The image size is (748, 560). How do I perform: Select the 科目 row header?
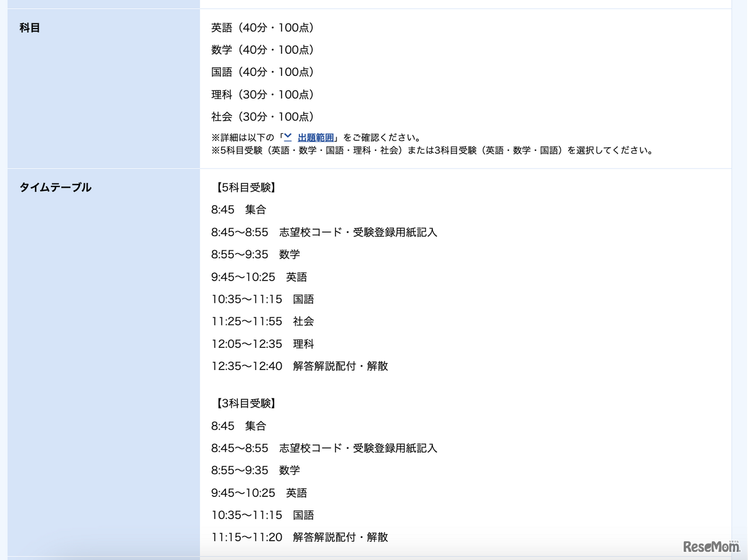(x=103, y=89)
